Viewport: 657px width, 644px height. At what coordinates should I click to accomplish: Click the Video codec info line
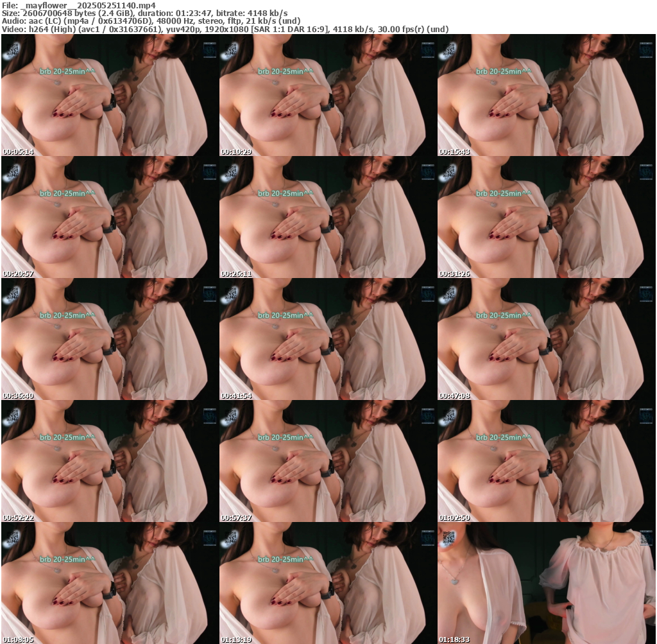click(x=225, y=29)
